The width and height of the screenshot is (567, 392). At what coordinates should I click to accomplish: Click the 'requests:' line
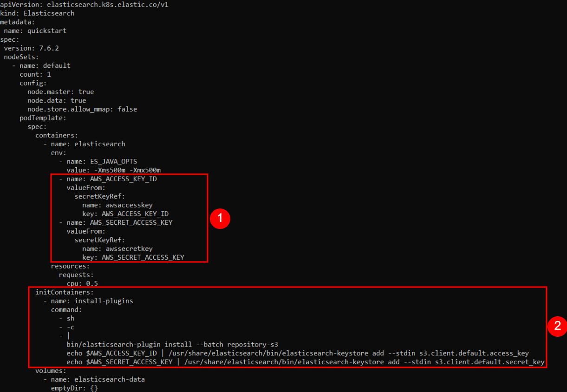click(77, 275)
